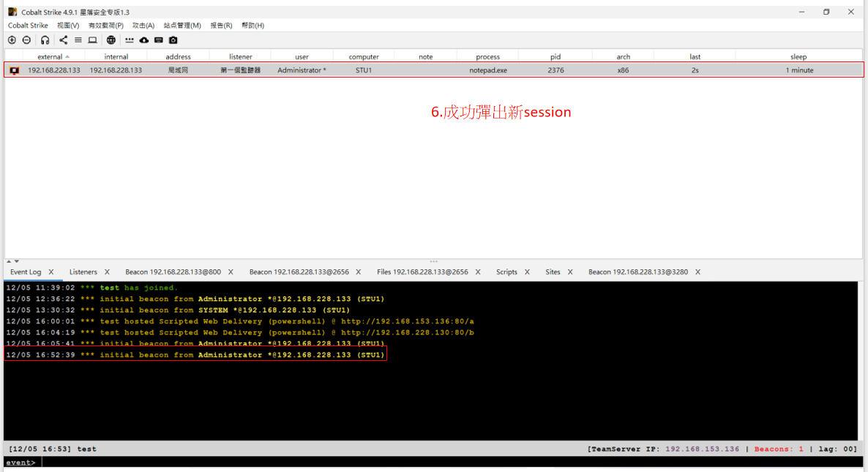Screen dimensions: 868x472
Task: Switch to target table laptop icon
Action: coord(92,40)
